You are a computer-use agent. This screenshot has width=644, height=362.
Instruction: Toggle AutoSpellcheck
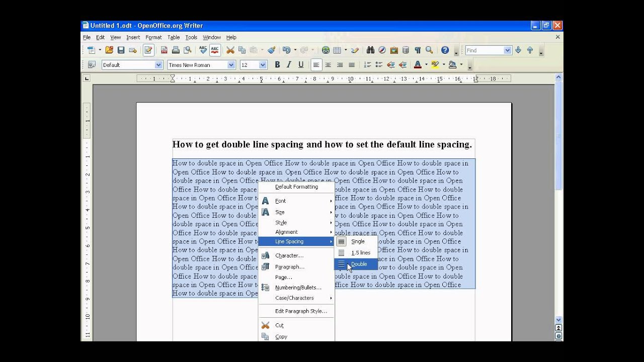tap(215, 50)
